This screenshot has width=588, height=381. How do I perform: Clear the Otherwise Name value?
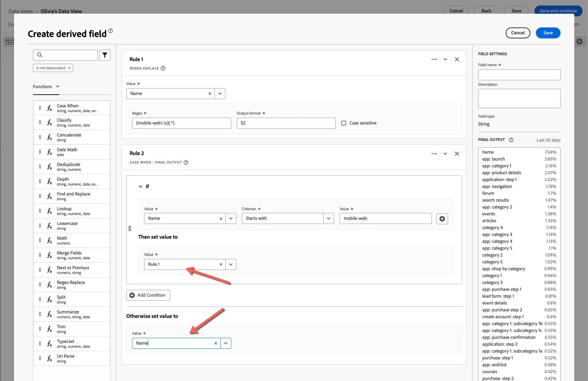216,343
